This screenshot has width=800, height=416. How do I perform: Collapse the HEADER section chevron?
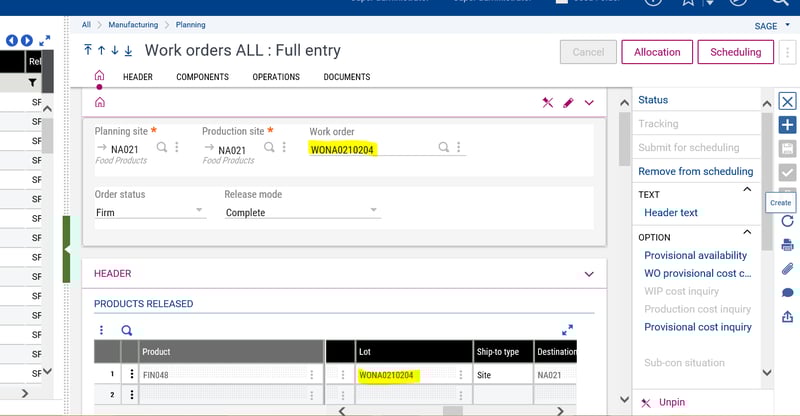point(588,273)
